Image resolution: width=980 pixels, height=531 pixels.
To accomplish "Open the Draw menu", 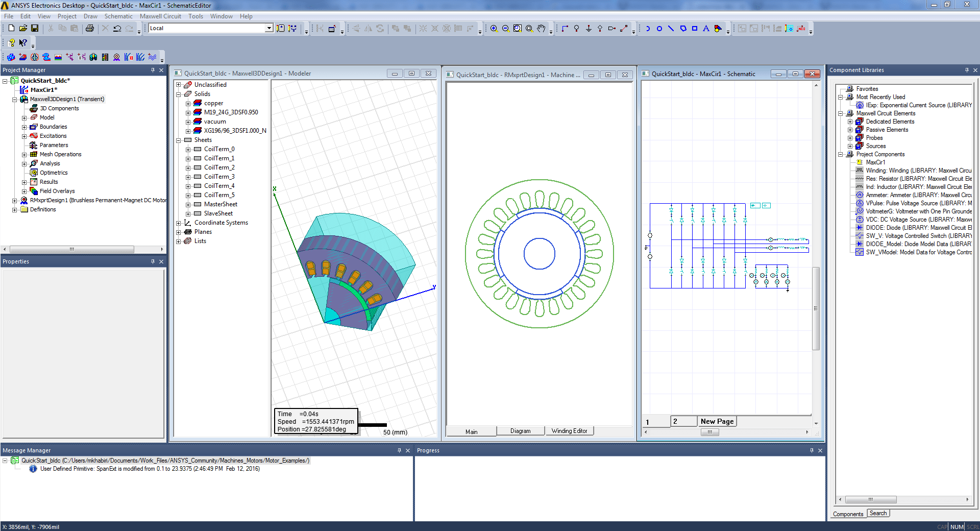I will [x=90, y=16].
